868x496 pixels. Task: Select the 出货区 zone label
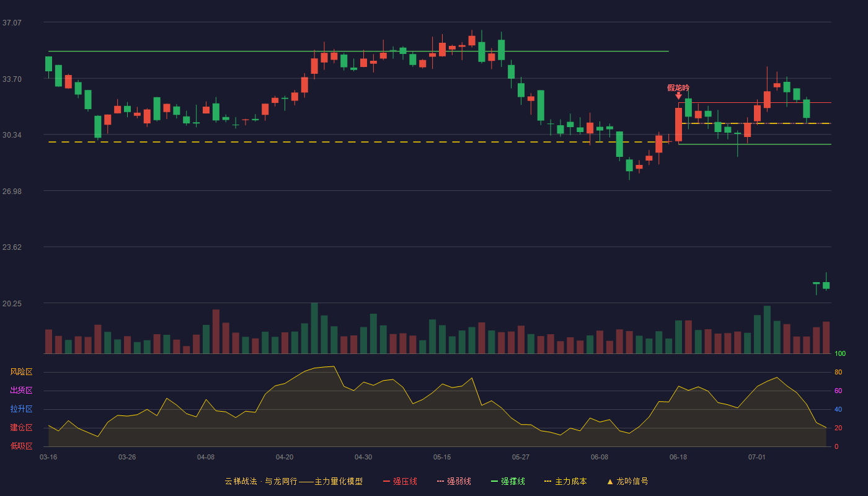click(x=22, y=391)
